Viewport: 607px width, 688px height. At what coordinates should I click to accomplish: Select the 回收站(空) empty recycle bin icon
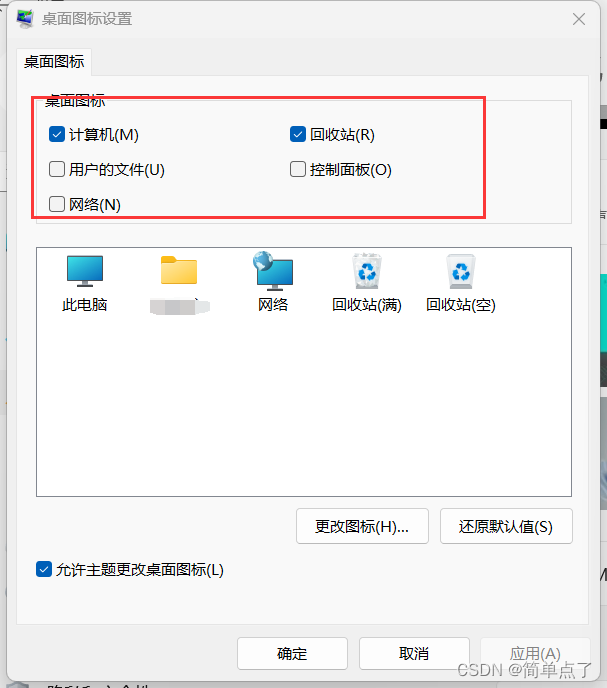[461, 271]
